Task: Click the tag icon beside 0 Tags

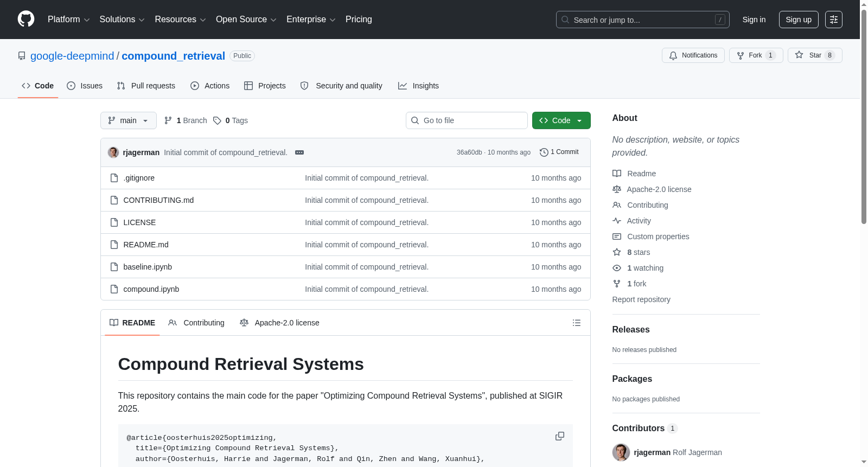Action: pos(217,120)
